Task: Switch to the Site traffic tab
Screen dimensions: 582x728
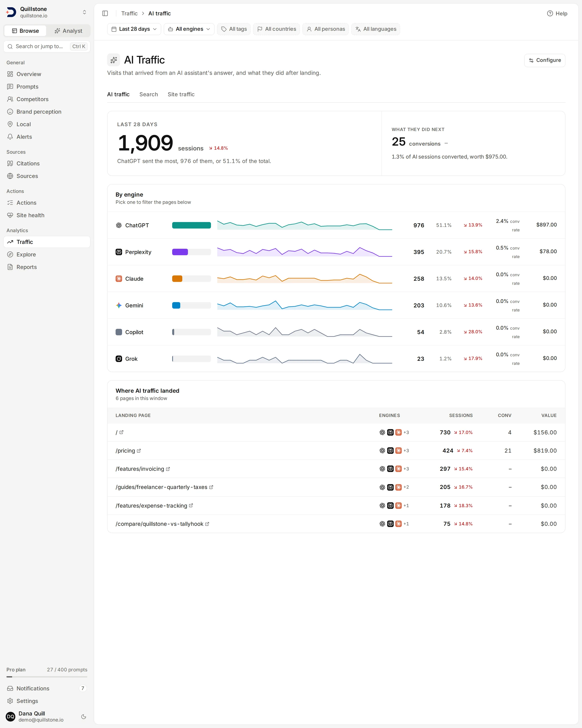Action: click(x=181, y=95)
